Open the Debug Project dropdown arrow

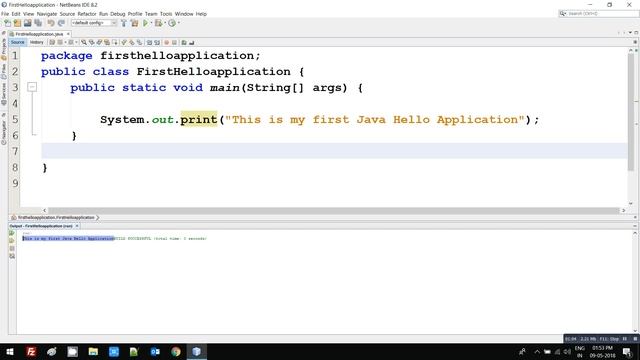[x=165, y=23]
